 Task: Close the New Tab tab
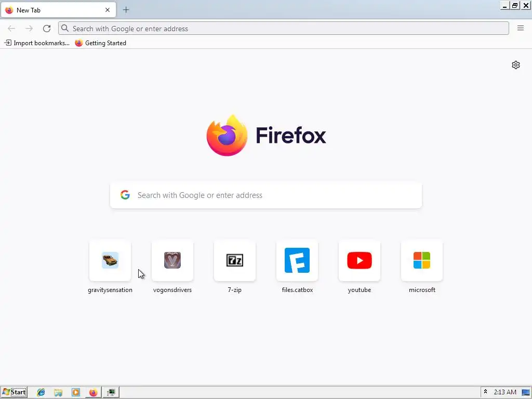pos(108,10)
